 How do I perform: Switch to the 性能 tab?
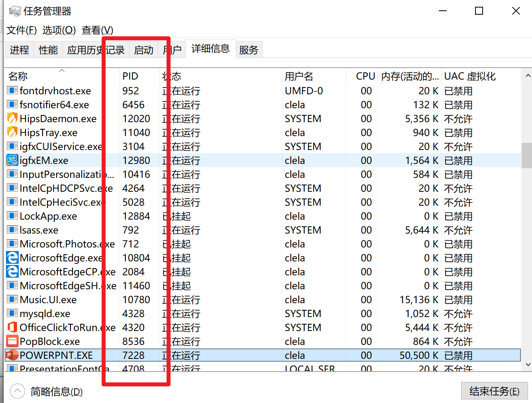48,50
